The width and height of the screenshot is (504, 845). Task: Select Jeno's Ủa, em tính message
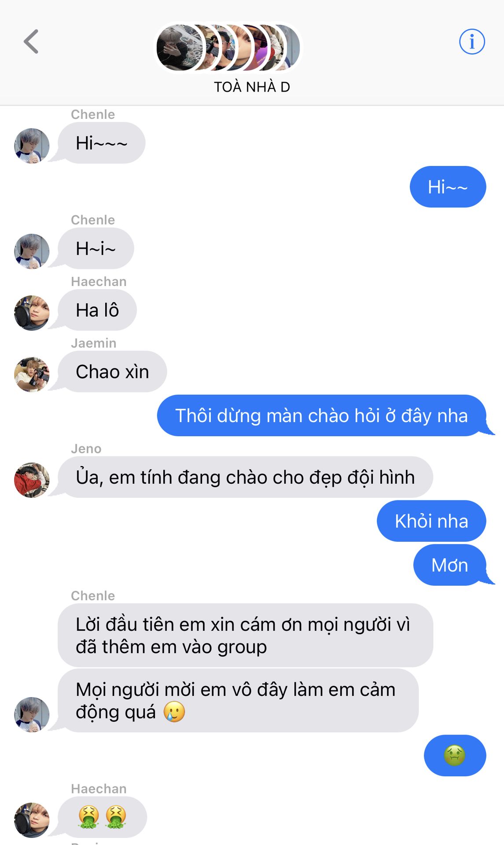[245, 478]
